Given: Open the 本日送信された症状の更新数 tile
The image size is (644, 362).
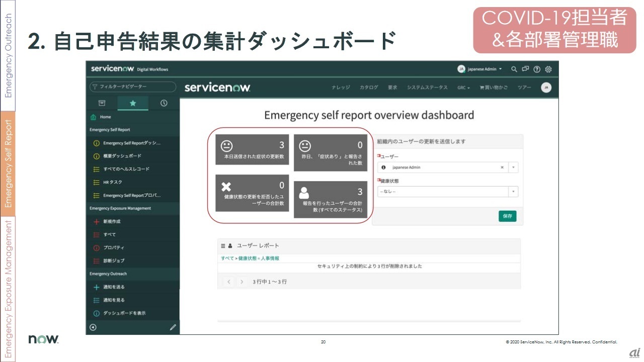Looking at the screenshot, I should [x=252, y=149].
